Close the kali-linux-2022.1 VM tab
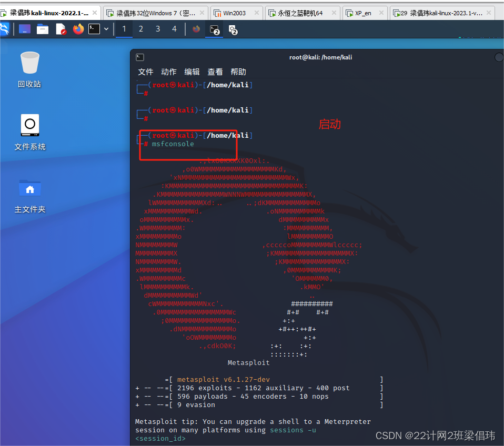 95,13
